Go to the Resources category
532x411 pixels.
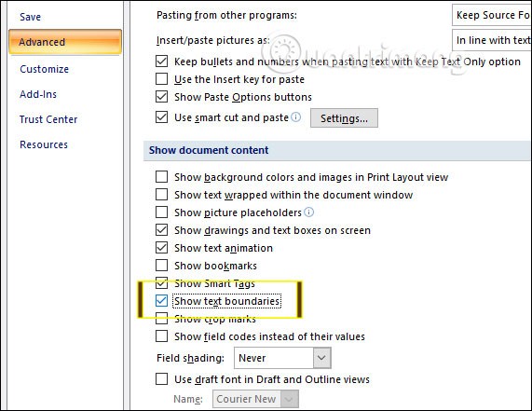(x=44, y=144)
